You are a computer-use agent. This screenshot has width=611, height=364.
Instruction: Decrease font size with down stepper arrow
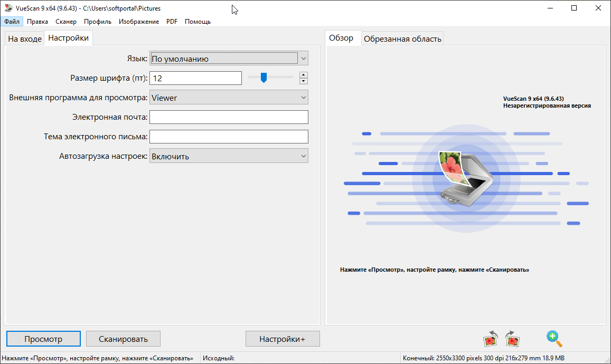coord(304,81)
